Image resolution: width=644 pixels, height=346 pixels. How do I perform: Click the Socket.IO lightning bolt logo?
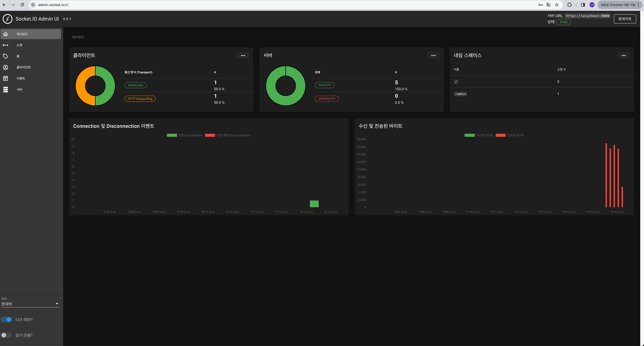pos(7,19)
